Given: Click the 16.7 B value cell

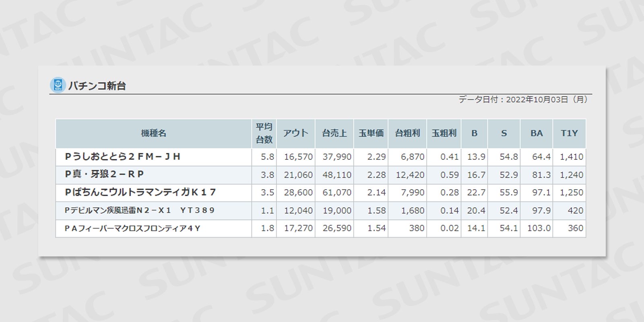Looking at the screenshot, I should pos(475,175).
